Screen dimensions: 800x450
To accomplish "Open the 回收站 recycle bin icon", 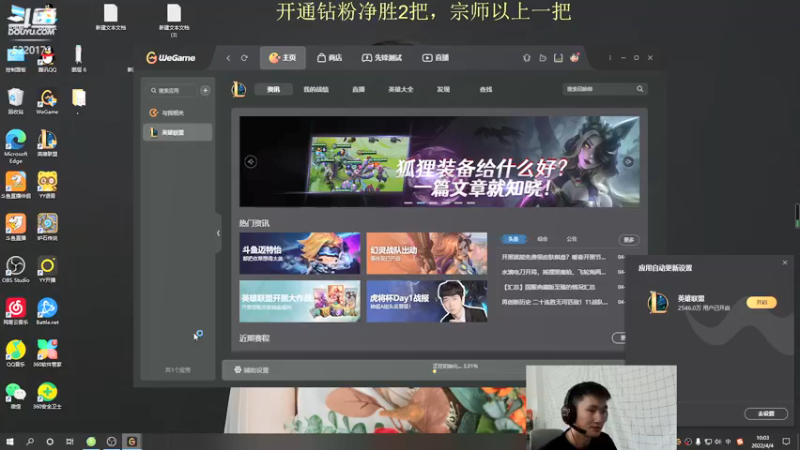I will [x=16, y=102].
